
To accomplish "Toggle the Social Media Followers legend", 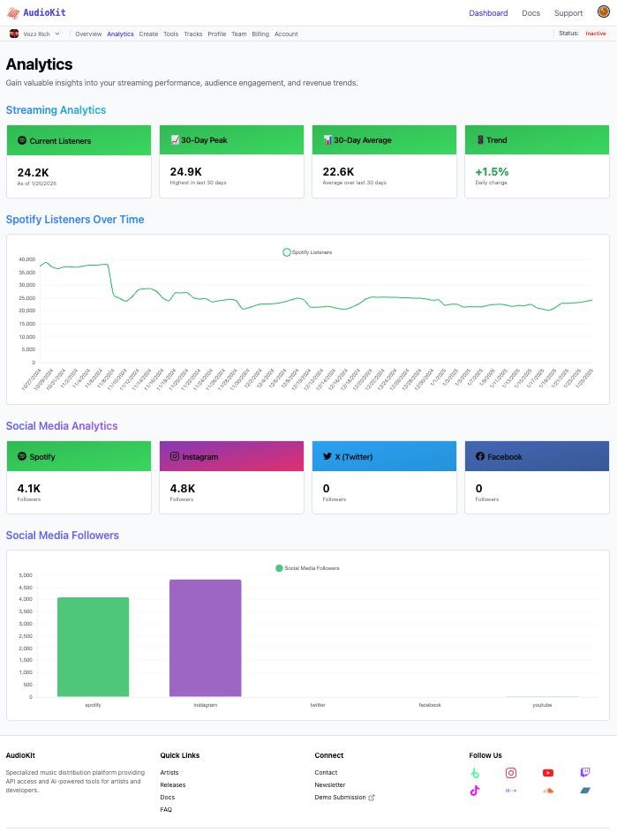I will [x=307, y=568].
